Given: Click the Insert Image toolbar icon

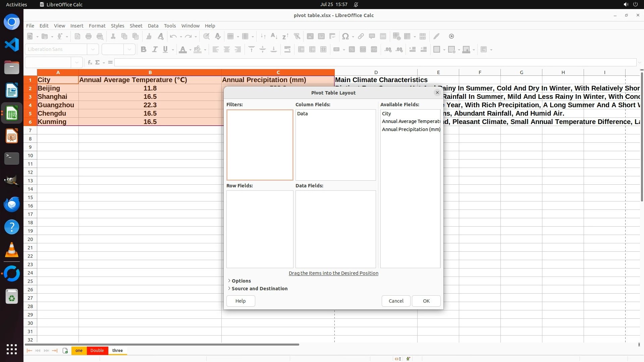Looking at the screenshot, I should click(310, 36).
